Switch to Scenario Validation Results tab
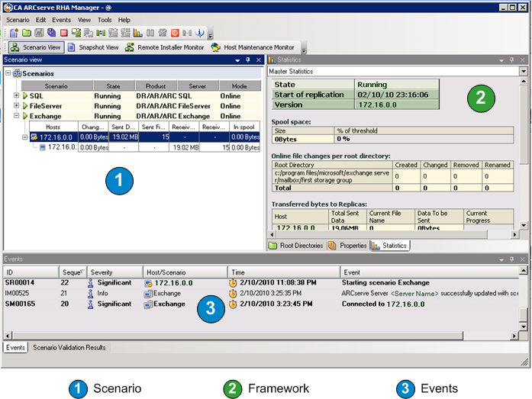The height and width of the screenshot is (399, 532). (69, 347)
